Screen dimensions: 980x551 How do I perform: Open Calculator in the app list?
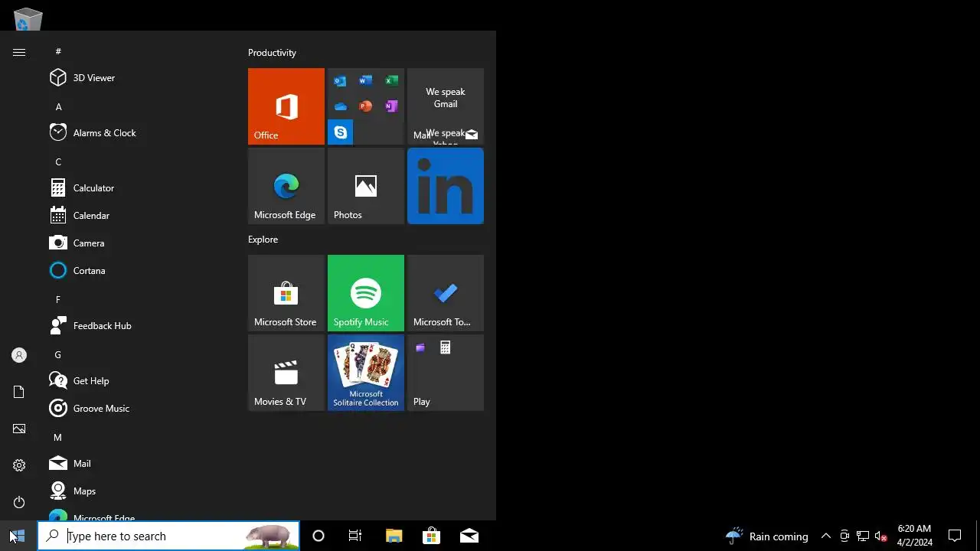click(136, 188)
